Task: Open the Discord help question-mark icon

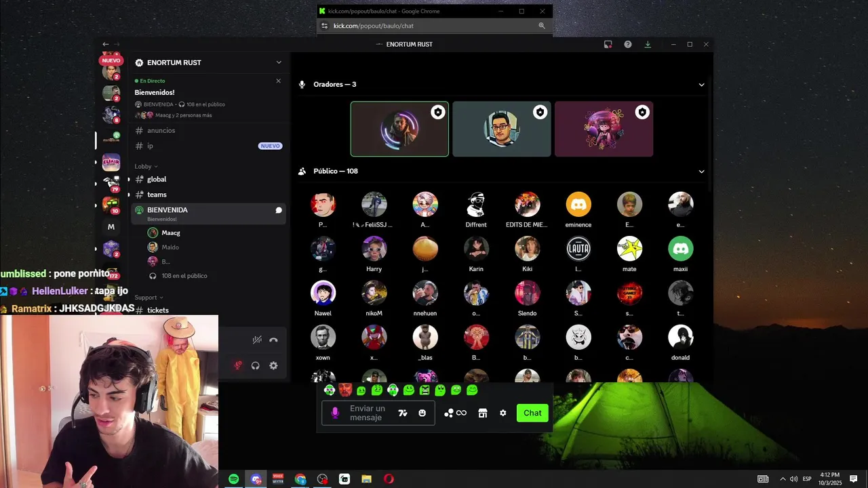Action: [x=628, y=44]
